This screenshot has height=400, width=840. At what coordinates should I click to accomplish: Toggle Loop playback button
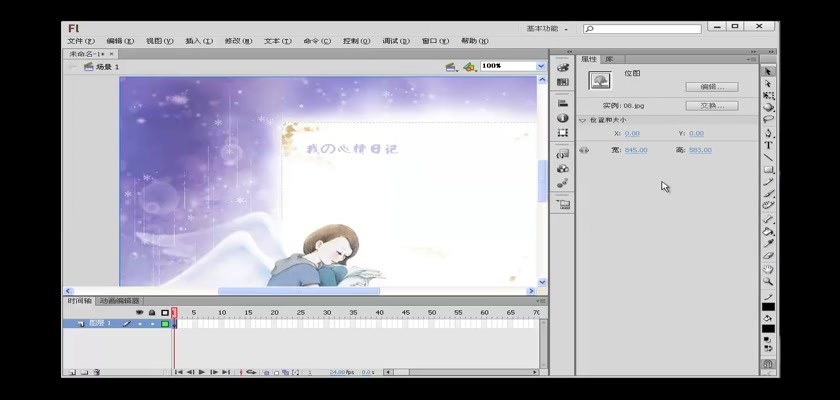point(251,372)
